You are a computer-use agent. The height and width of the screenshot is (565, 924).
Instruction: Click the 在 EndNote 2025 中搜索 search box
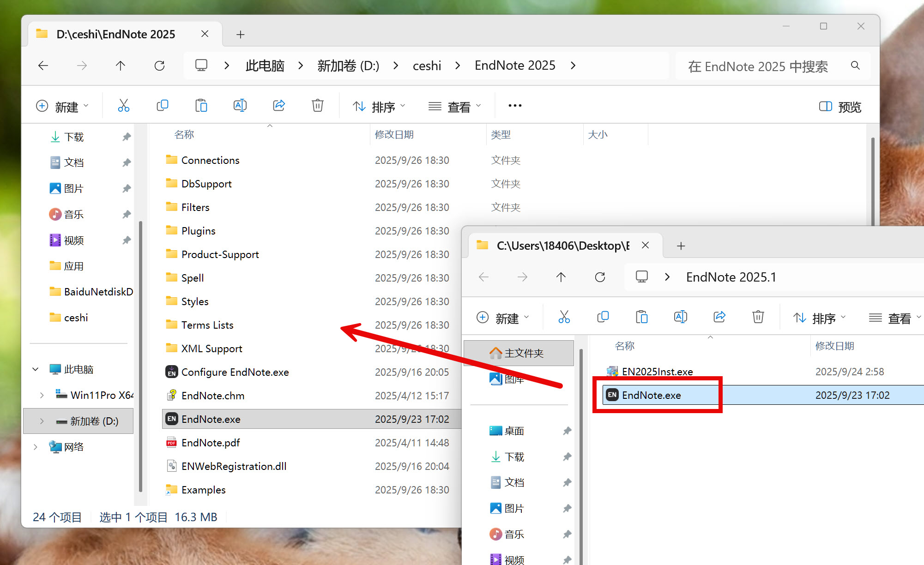757,66
